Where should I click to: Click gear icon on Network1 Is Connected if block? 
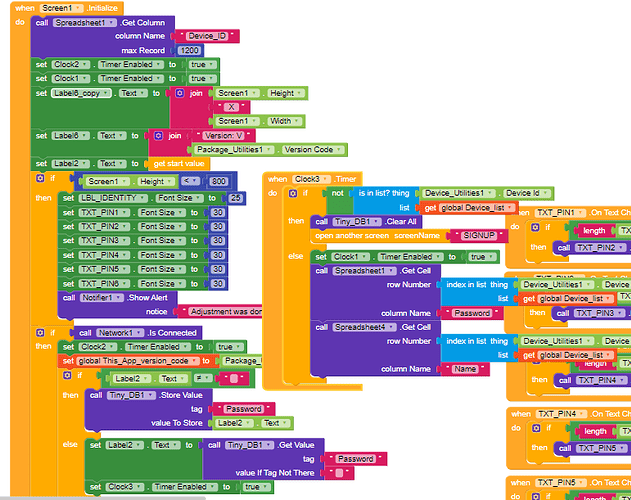pos(40,333)
